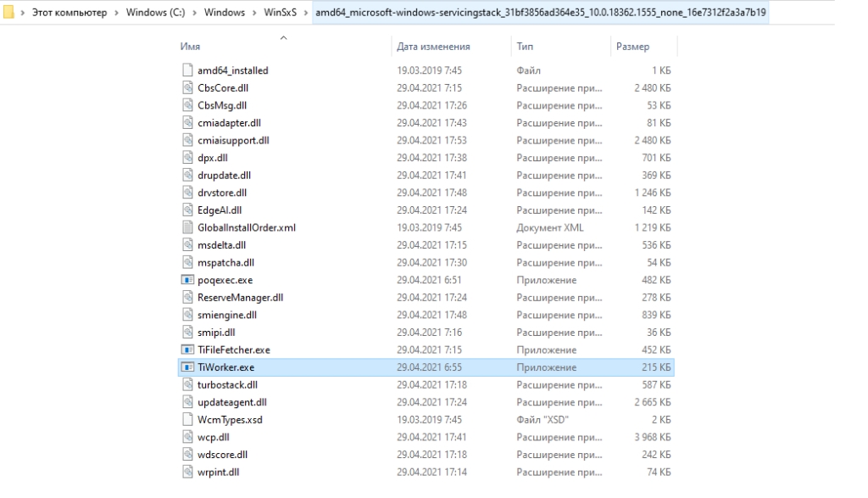This screenshot has width=868, height=498.
Task: Select the smipi.dll icon
Action: pos(188,332)
